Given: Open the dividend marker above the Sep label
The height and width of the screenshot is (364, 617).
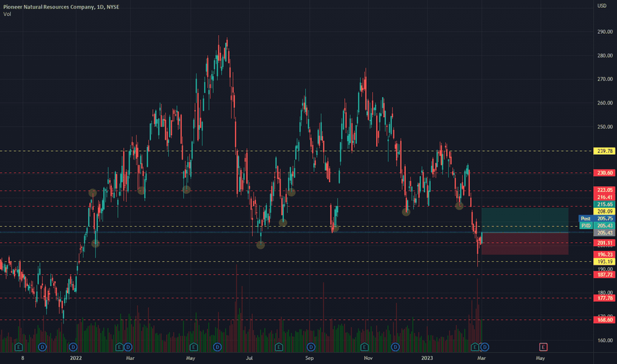Looking at the screenshot, I should (311, 347).
